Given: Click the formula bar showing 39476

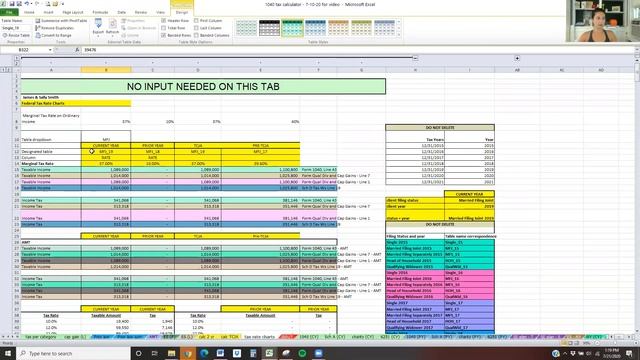Looking at the screenshot, I should pyautogui.click(x=359, y=50).
